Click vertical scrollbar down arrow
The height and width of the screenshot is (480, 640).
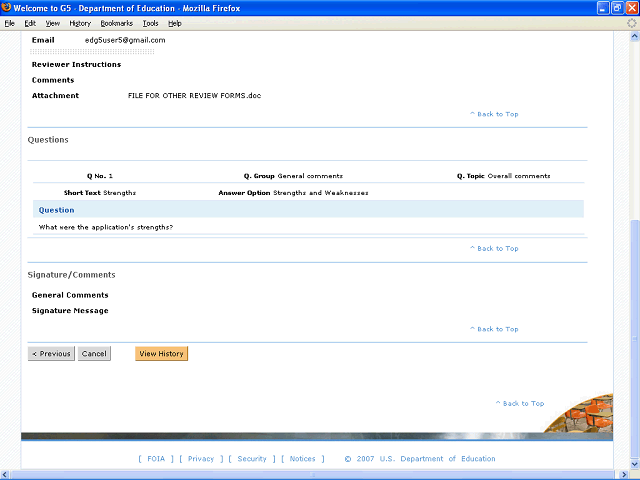[635, 464]
